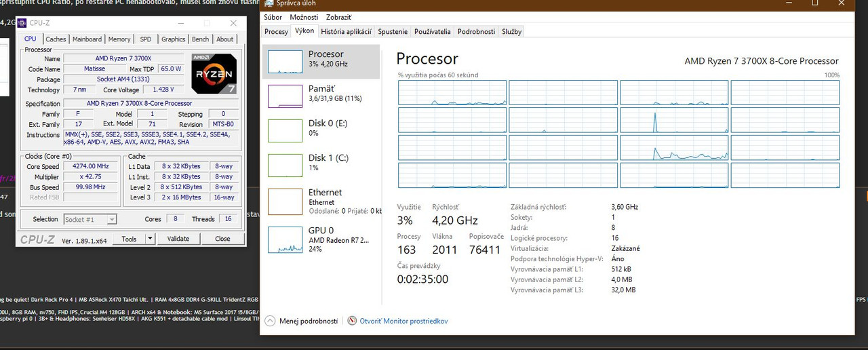This screenshot has height=350, width=868.
Task: Open the About tab in CPU-Z
Action: [225, 39]
